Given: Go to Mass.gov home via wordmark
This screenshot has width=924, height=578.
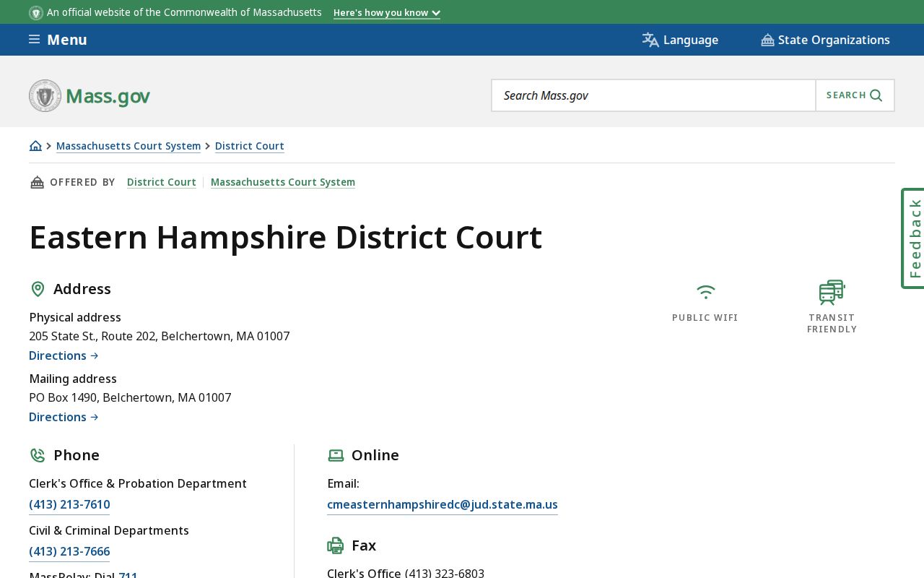Looking at the screenshot, I should (x=108, y=96).
